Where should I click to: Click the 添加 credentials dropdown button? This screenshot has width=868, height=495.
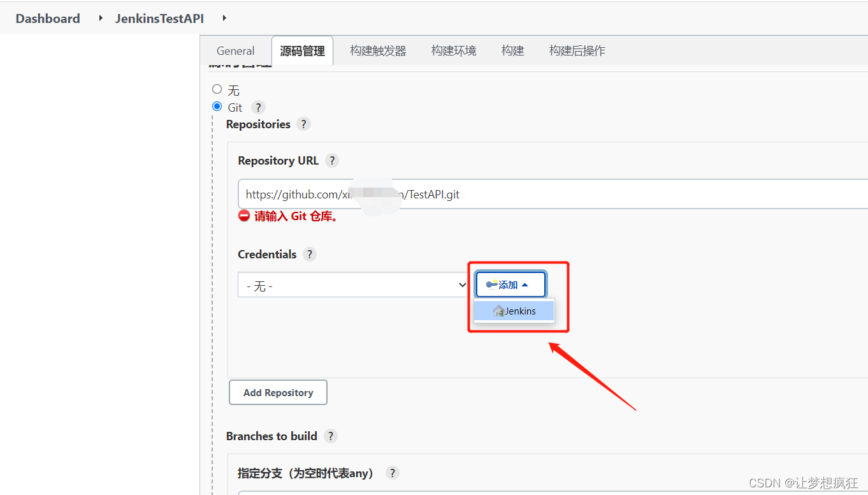[510, 284]
